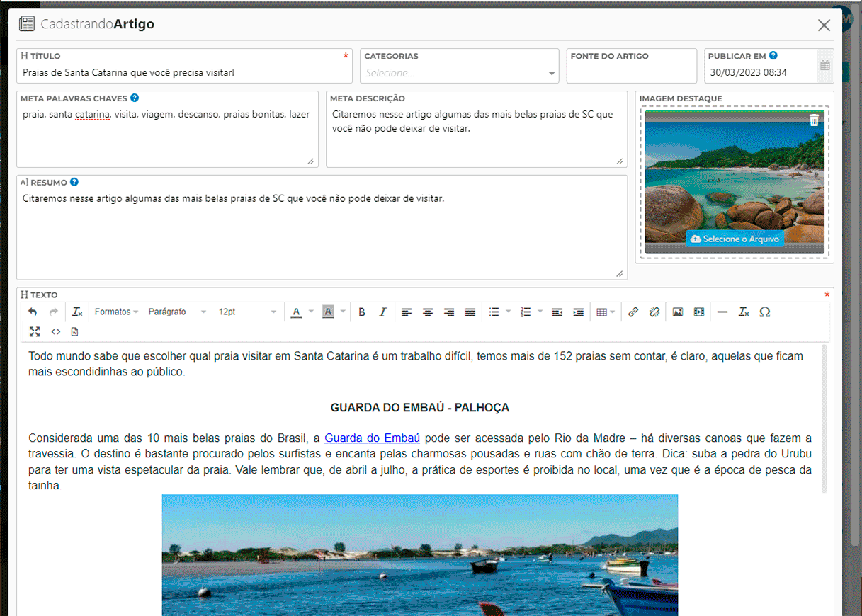Open the source code view
Viewport: 862px width, 616px height.
point(56,331)
